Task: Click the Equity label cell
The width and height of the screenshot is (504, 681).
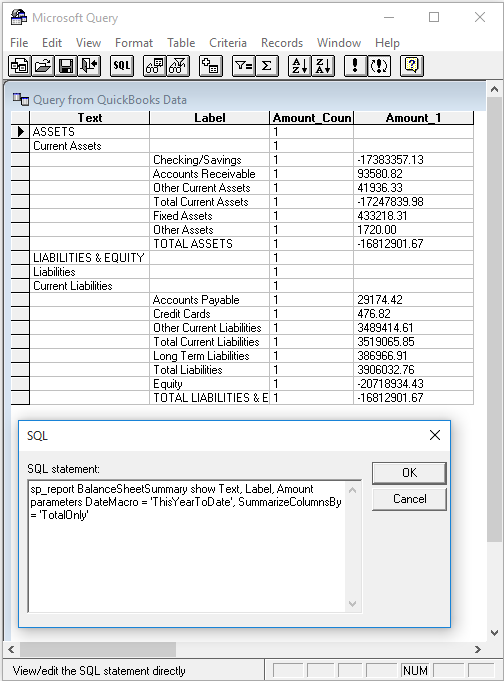Action: [209, 383]
